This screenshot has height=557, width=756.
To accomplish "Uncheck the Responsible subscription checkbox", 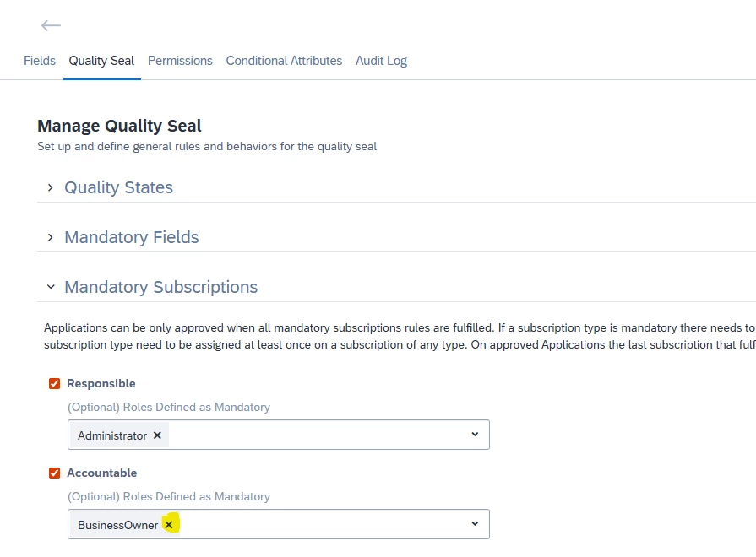I will click(55, 383).
